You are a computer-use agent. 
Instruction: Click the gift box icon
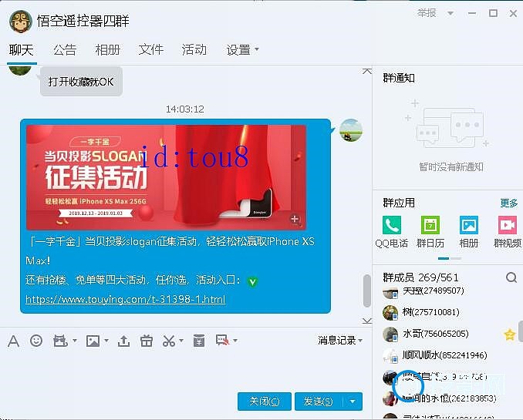(x=147, y=341)
